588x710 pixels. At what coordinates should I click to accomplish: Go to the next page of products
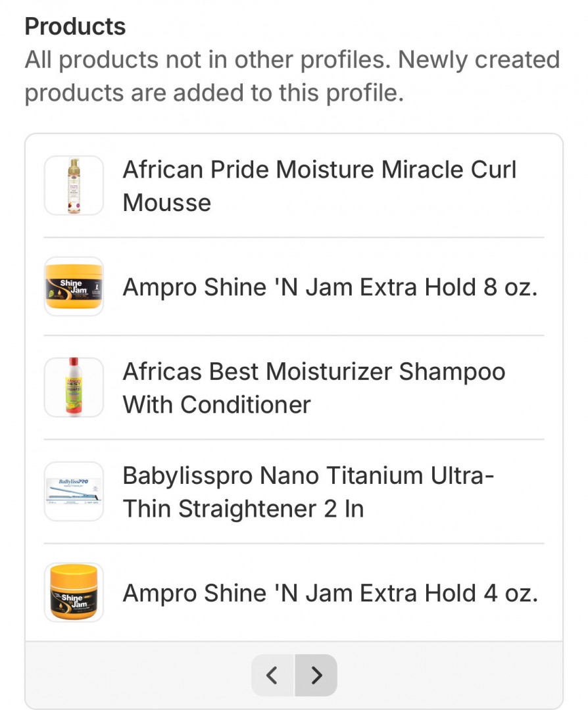[316, 675]
